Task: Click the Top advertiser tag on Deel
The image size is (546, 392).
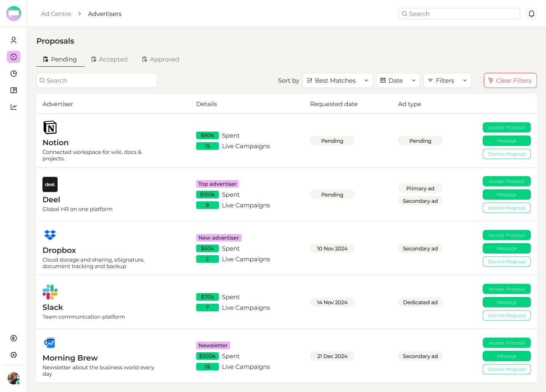Action: (217, 184)
